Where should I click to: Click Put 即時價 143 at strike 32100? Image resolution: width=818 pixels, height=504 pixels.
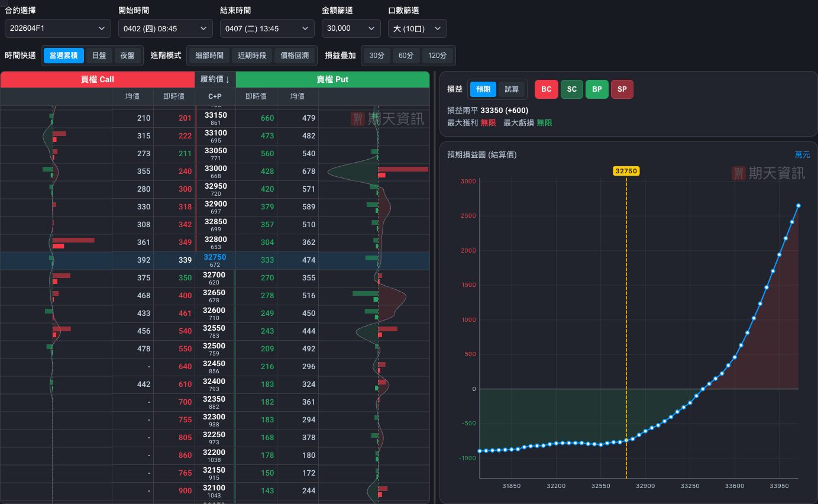[267, 491]
